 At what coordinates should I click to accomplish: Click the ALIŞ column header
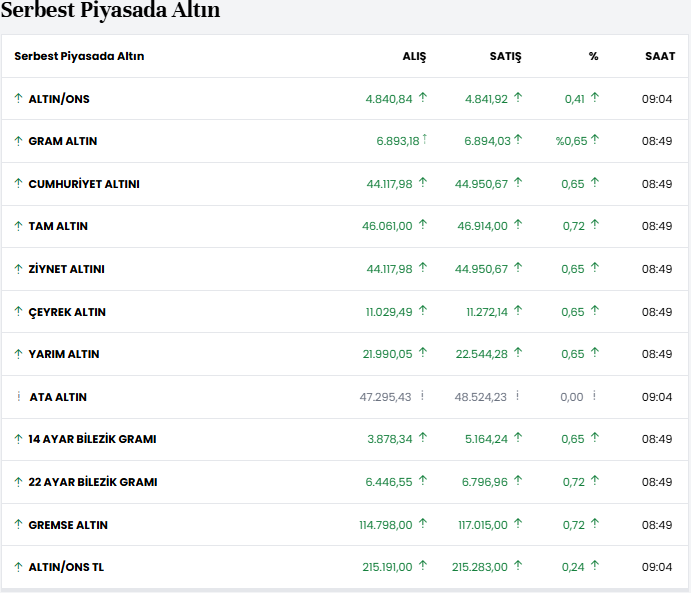414,56
